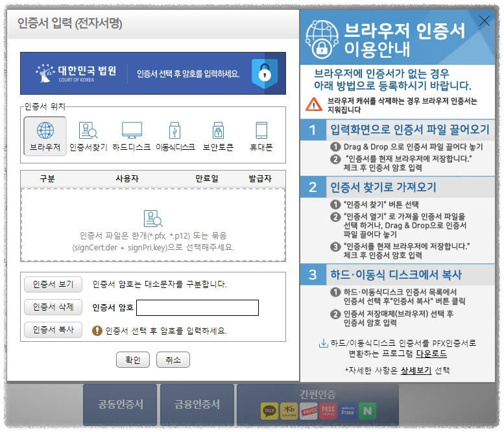Screen dimensions: 504x432
Task: Choose 이동식디스크 removable disk location
Action: (175, 136)
